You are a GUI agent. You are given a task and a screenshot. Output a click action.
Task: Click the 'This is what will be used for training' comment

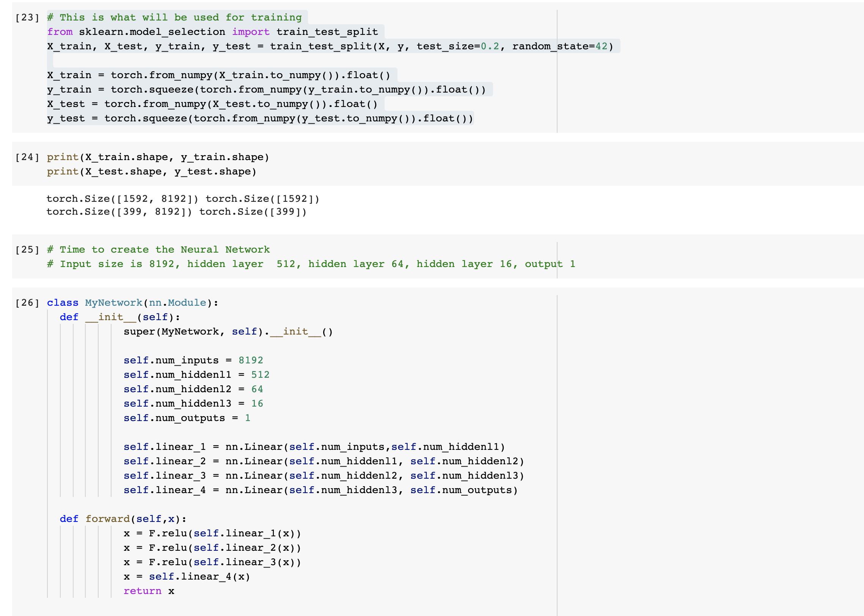[174, 18]
